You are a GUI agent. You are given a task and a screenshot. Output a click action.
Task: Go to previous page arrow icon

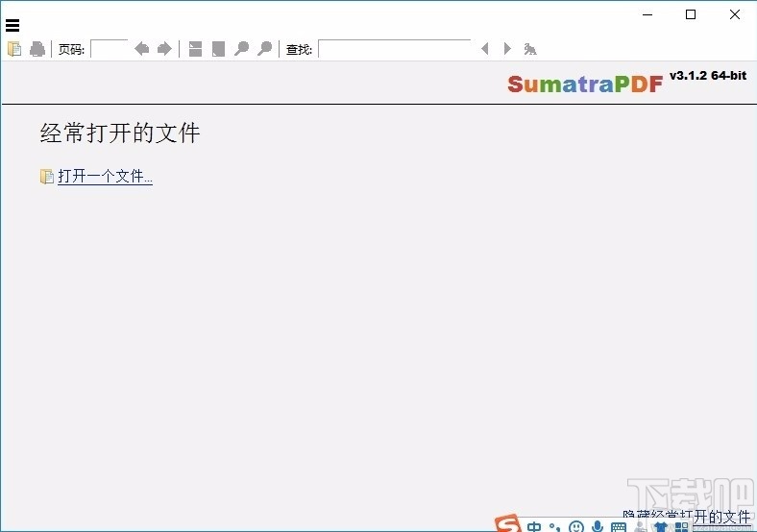pos(141,49)
